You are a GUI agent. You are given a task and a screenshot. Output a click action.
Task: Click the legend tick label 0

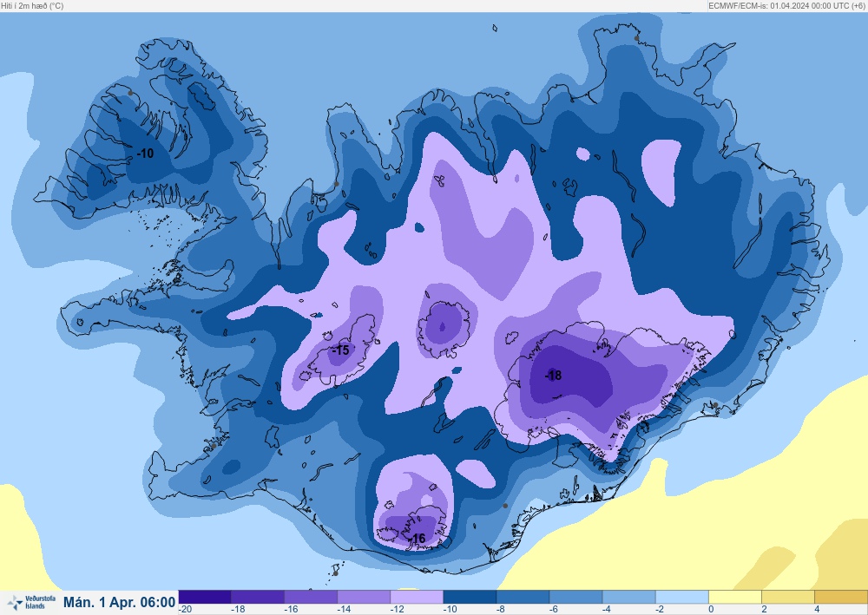point(712,610)
